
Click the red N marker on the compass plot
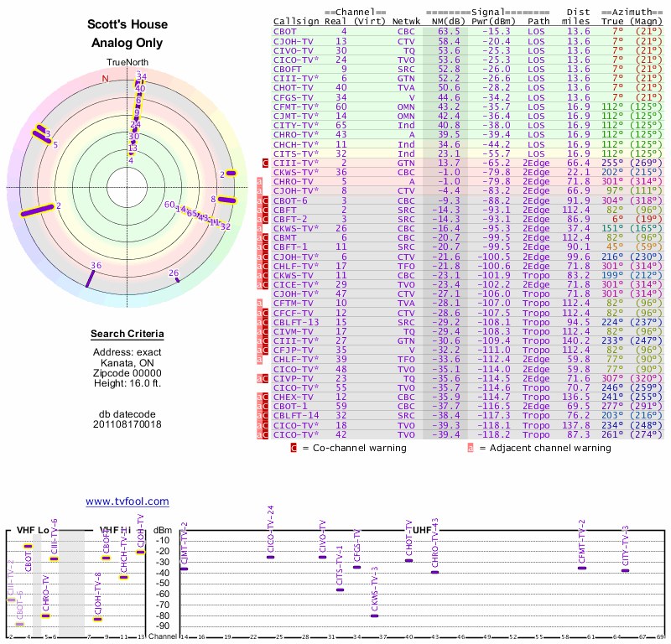point(106,79)
